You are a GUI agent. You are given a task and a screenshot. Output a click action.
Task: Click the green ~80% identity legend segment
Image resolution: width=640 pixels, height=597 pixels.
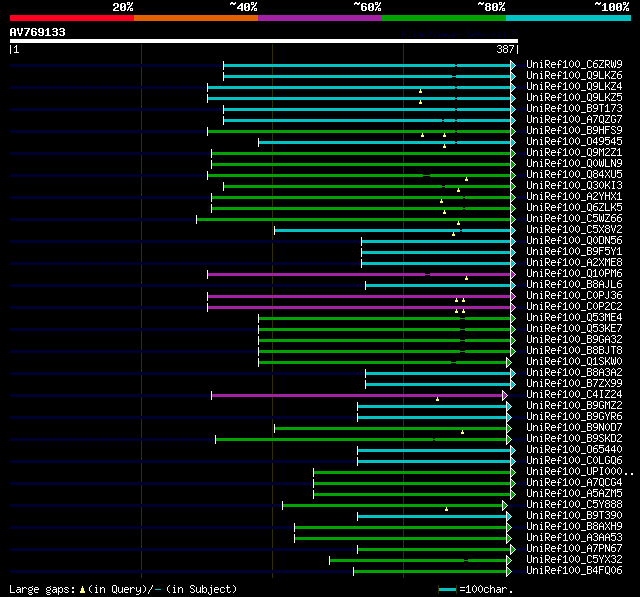pos(444,18)
